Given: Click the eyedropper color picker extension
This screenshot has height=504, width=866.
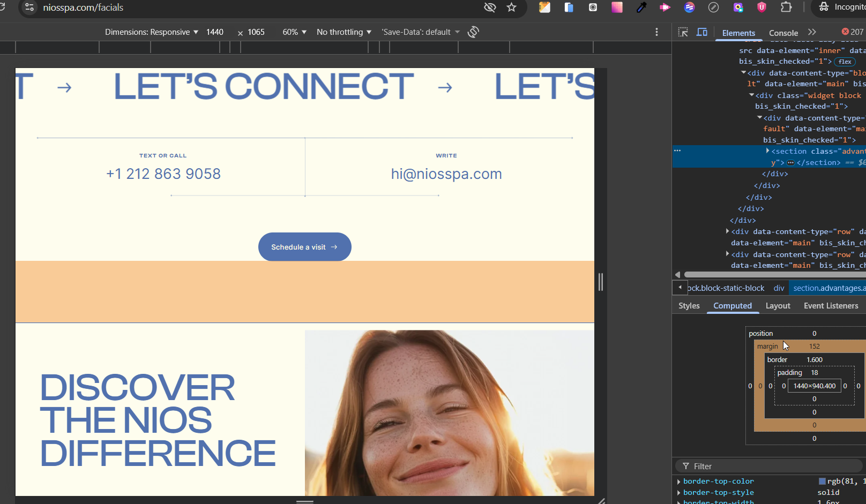Looking at the screenshot, I should coord(641,7).
